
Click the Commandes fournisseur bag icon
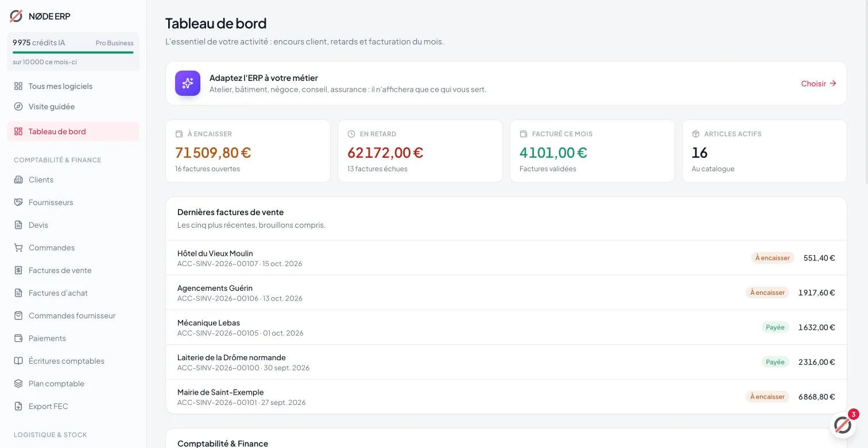(x=18, y=315)
